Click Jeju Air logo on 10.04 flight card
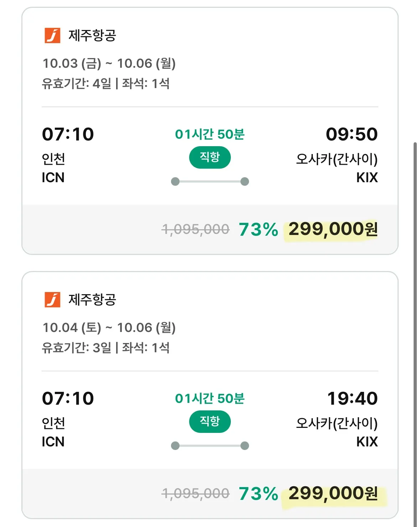The height and width of the screenshot is (527, 420). (52, 300)
